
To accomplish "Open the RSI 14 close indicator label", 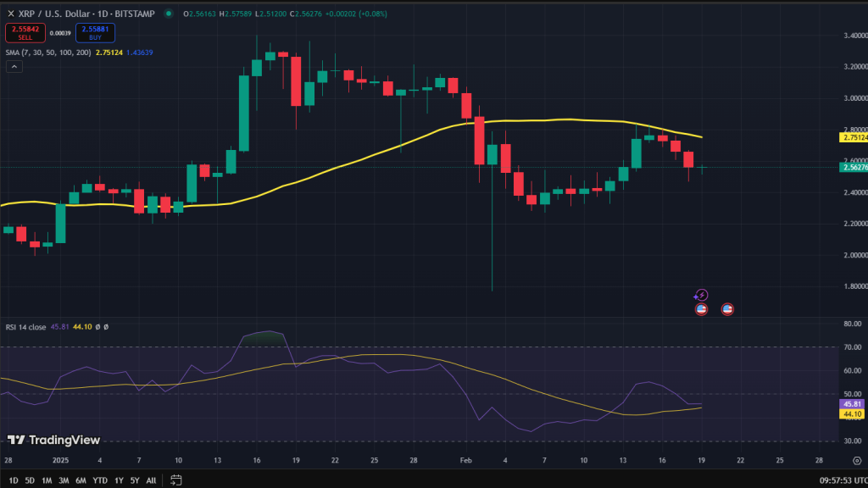I will [x=25, y=327].
